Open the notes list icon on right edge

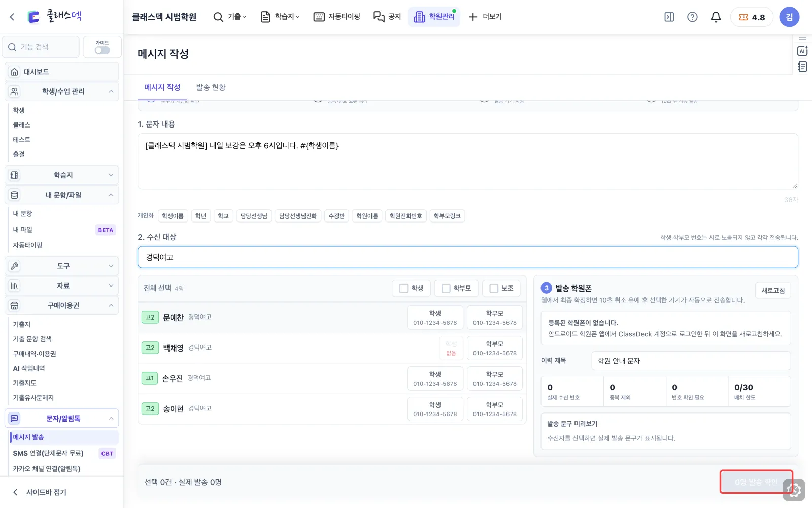(802, 67)
